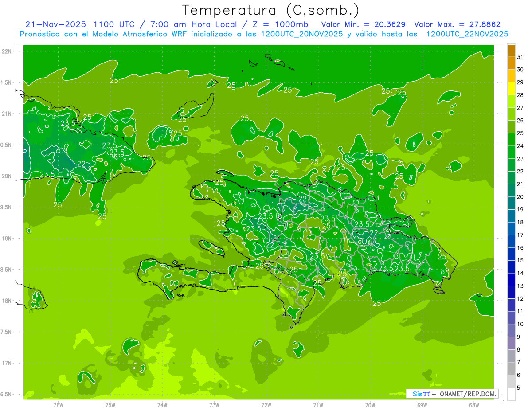Click legend scale label "21"
The height and width of the screenshot is (411, 532).
click(520, 184)
